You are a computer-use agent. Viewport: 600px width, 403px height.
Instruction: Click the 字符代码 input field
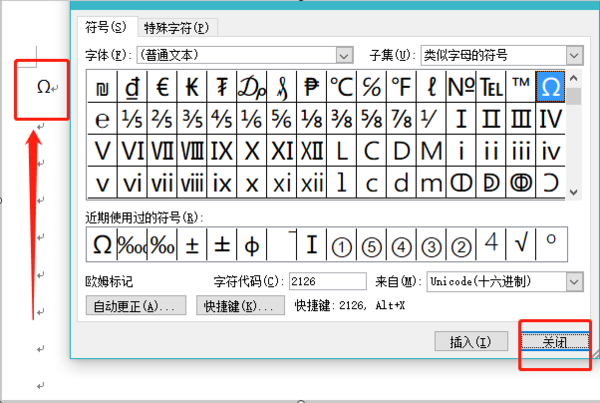pos(327,282)
